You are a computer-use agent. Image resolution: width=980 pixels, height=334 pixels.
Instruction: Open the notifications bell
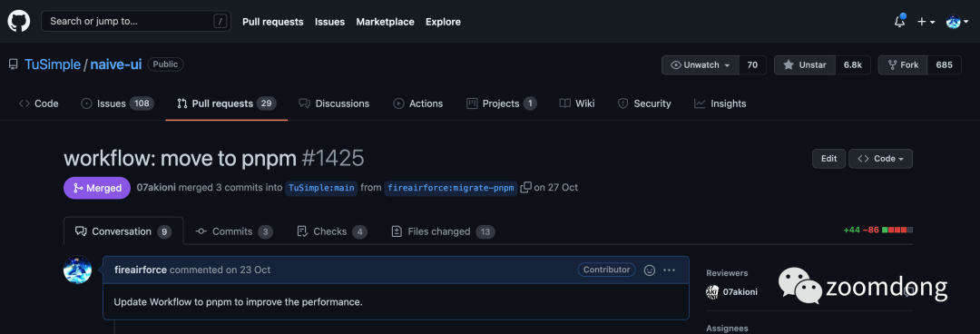point(899,21)
